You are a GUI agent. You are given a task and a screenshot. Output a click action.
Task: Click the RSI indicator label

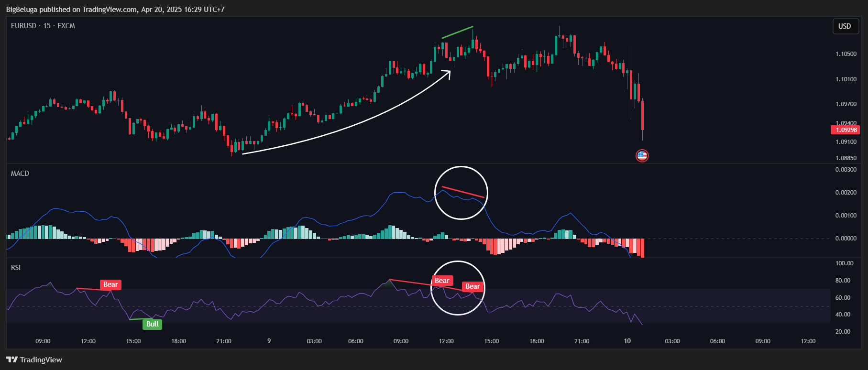[16, 268]
